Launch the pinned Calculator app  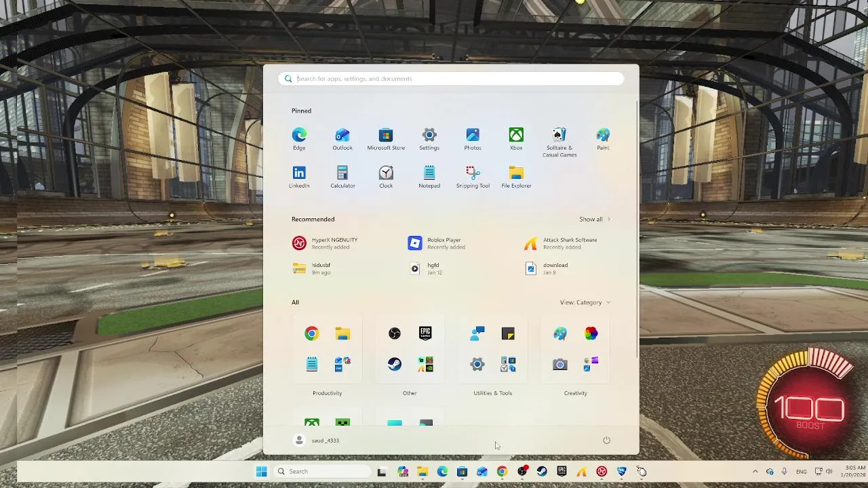[342, 177]
